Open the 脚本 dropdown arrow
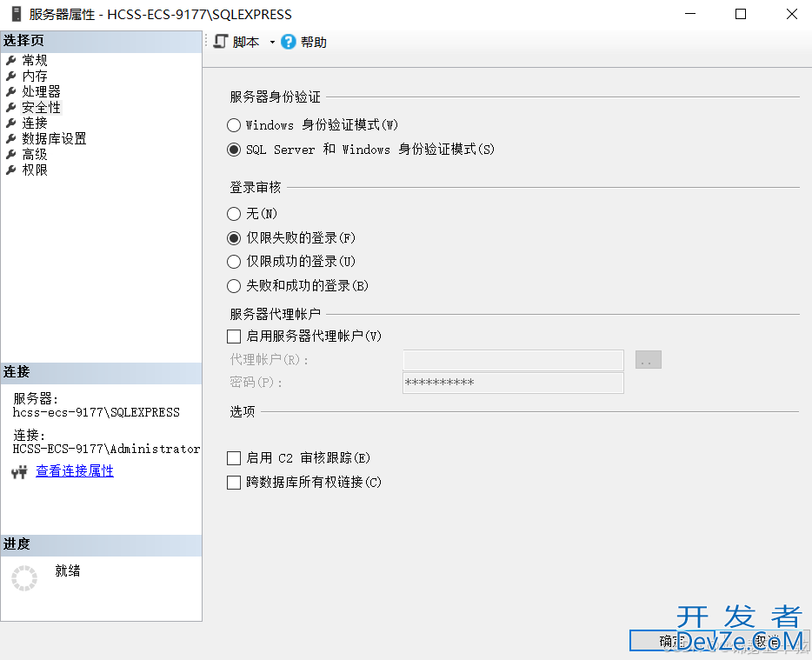812x660 pixels. tap(272, 43)
